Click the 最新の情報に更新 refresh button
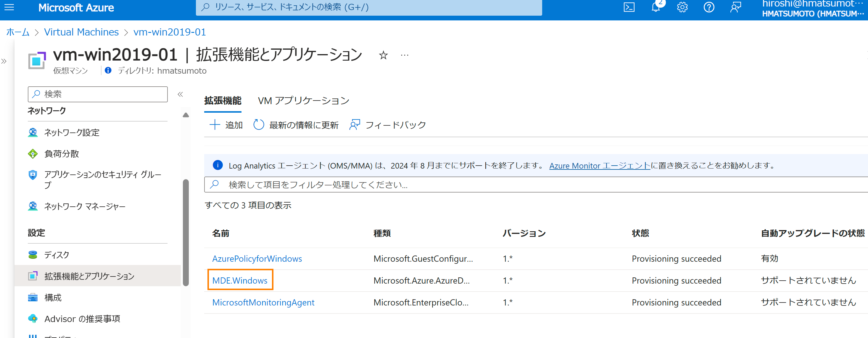This screenshot has height=338, width=868. tap(296, 125)
